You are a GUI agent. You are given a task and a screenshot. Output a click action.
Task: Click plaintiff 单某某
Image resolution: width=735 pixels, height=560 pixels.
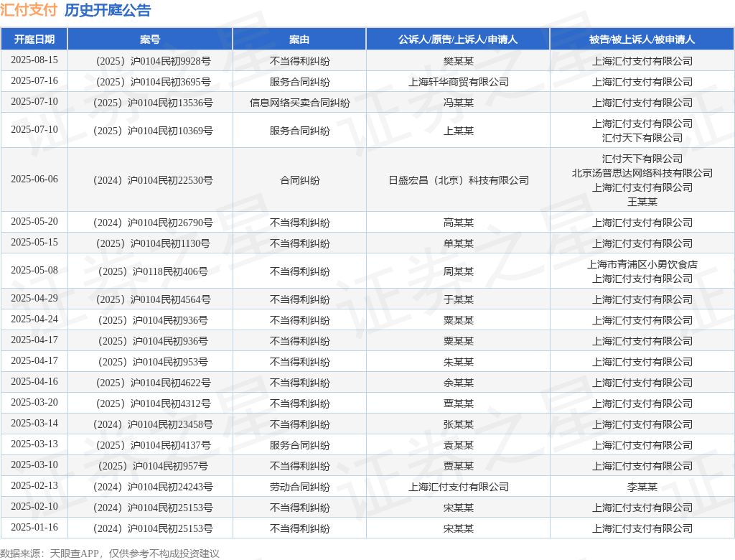pyautogui.click(x=459, y=243)
